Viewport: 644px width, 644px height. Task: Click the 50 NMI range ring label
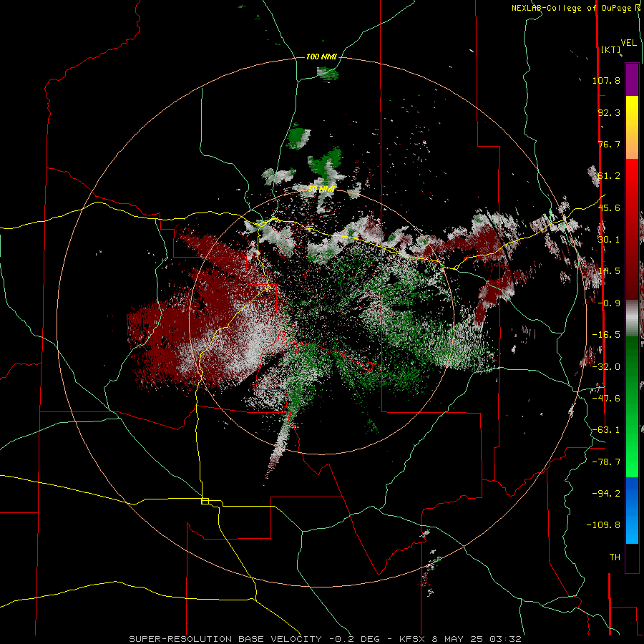[x=321, y=190]
